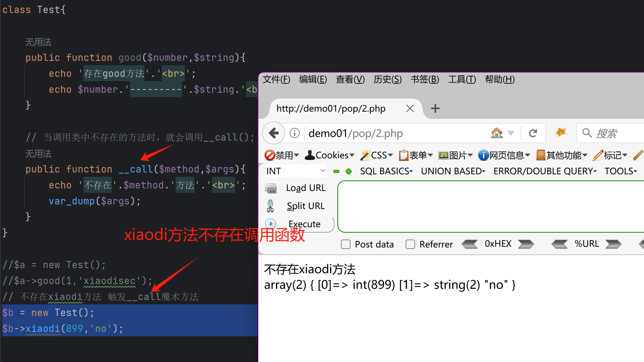Click the browser back arrow button
Screen dimensions: 644x362
pos(274,133)
